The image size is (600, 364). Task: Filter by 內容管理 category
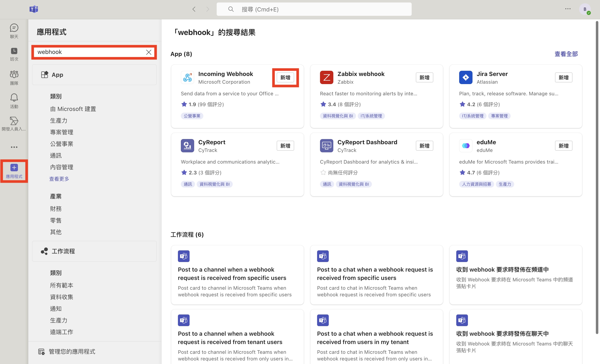point(62,167)
